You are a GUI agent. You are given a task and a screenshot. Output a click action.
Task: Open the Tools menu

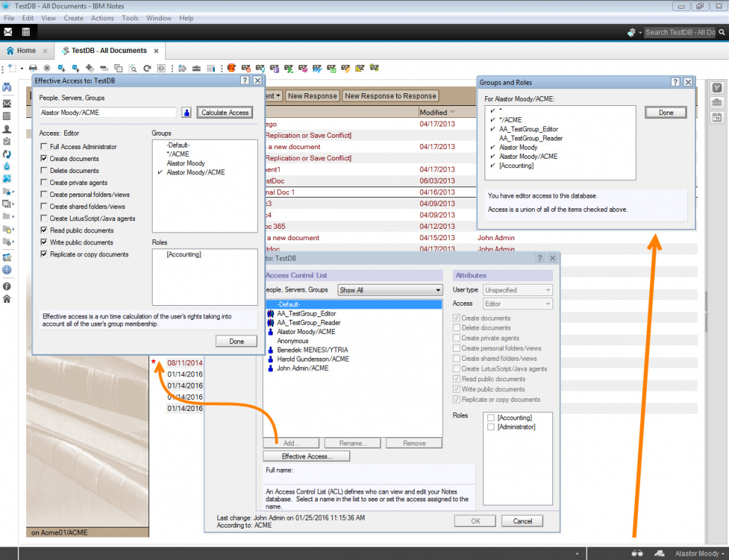pyautogui.click(x=130, y=18)
